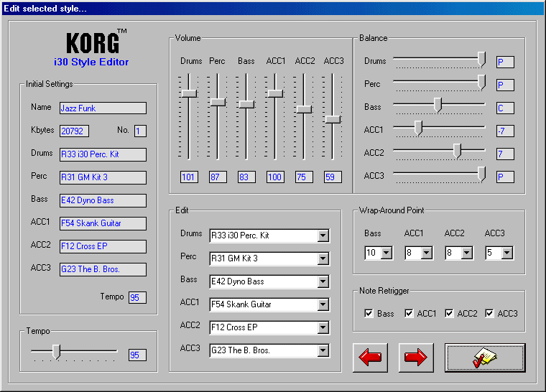Click the ACC3 volume value 59
This screenshot has width=546, height=392.
coord(333,177)
